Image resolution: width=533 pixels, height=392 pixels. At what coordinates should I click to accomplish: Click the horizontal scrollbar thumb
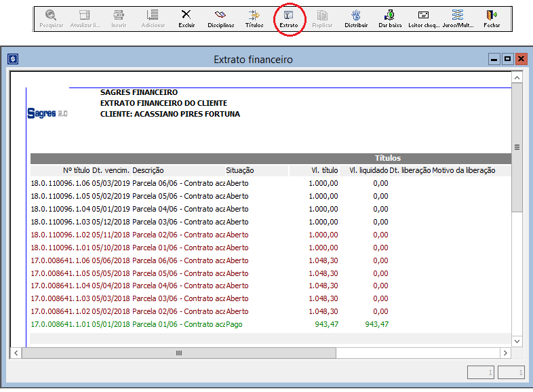click(179, 353)
